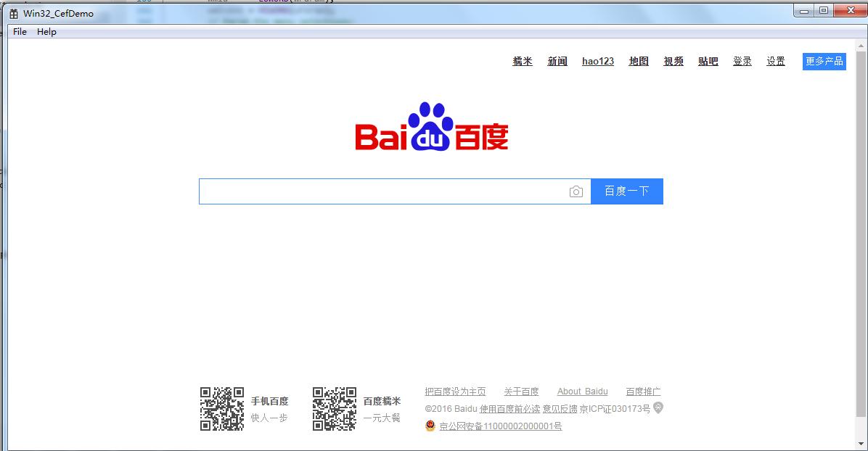Open the 地图 map link
The height and width of the screenshot is (451, 868).
pos(639,62)
